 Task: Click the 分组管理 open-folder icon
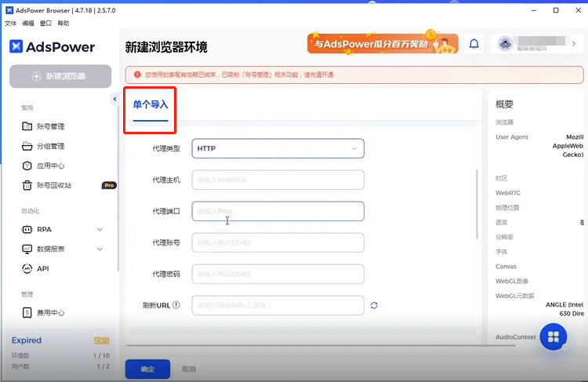[27, 146]
